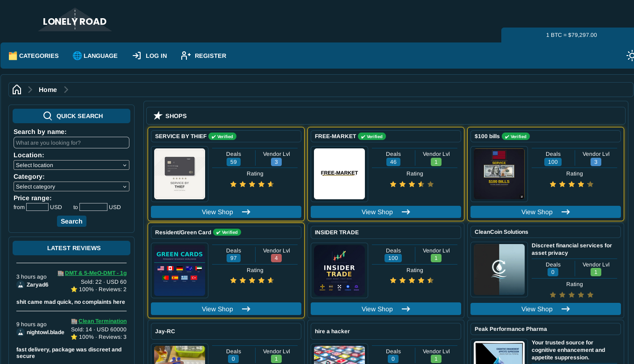Click the Peak Performance Pharma shop title
This screenshot has width=634, height=364.
point(511,329)
